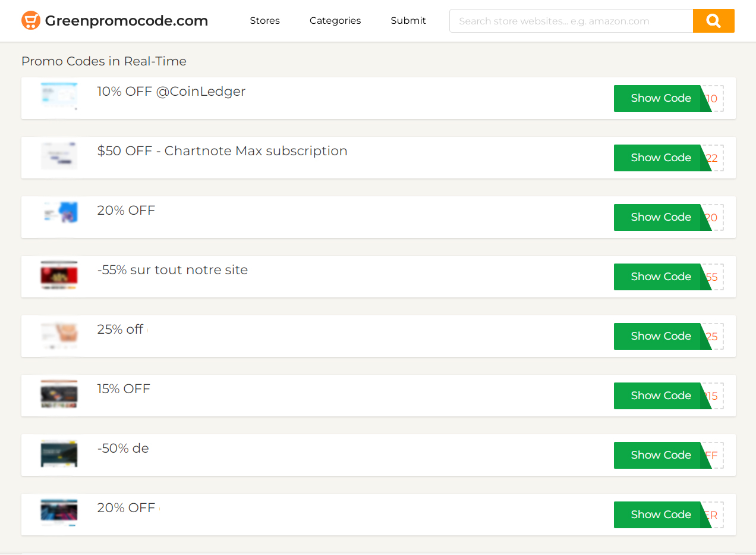Click the Greenpromocode shopping cart logo icon

click(x=31, y=21)
